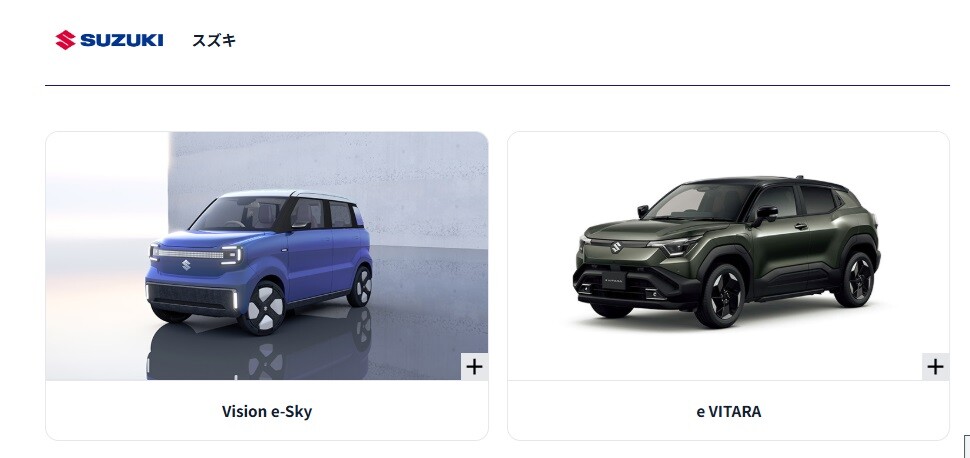Open the e VITARA title link
The image size is (970, 458).
728,412
